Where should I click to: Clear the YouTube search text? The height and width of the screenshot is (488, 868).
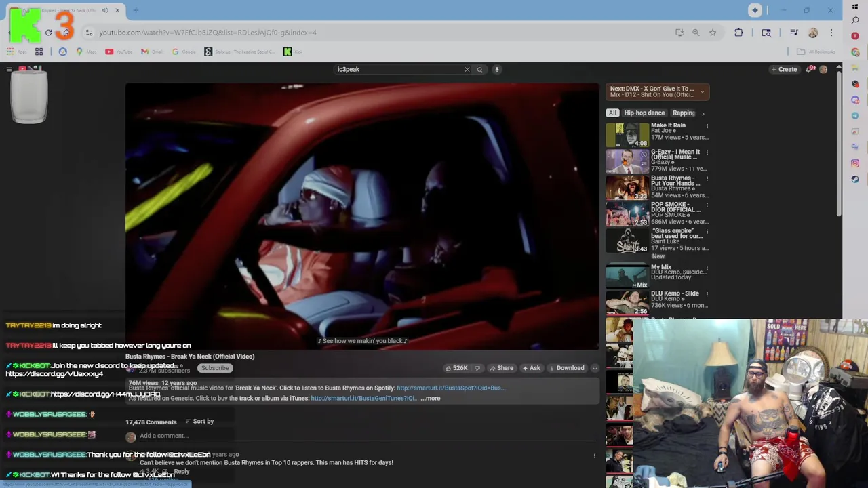pyautogui.click(x=467, y=69)
